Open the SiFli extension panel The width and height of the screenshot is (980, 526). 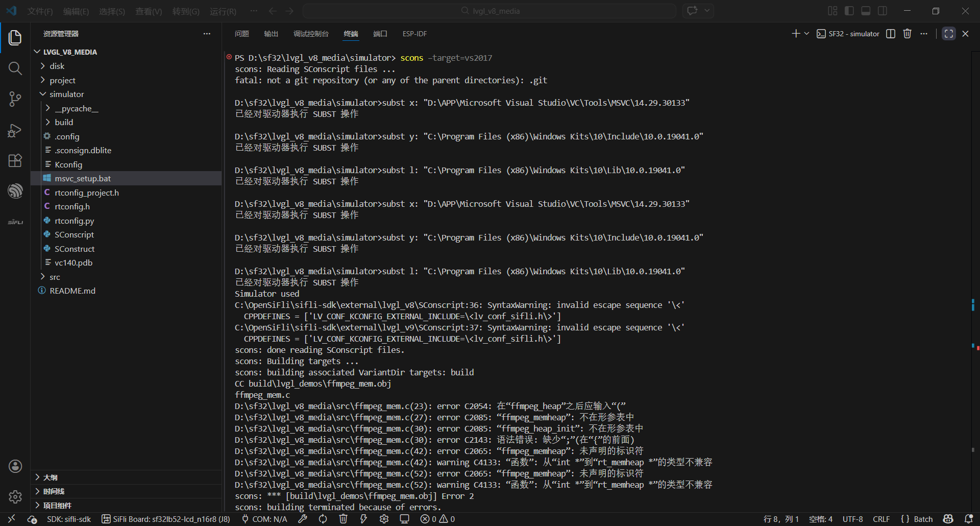click(x=15, y=222)
